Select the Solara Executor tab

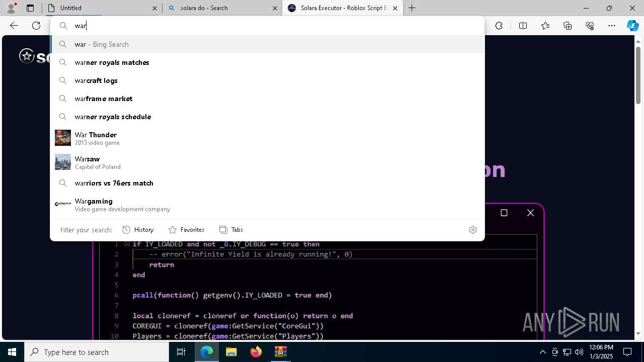(x=343, y=8)
